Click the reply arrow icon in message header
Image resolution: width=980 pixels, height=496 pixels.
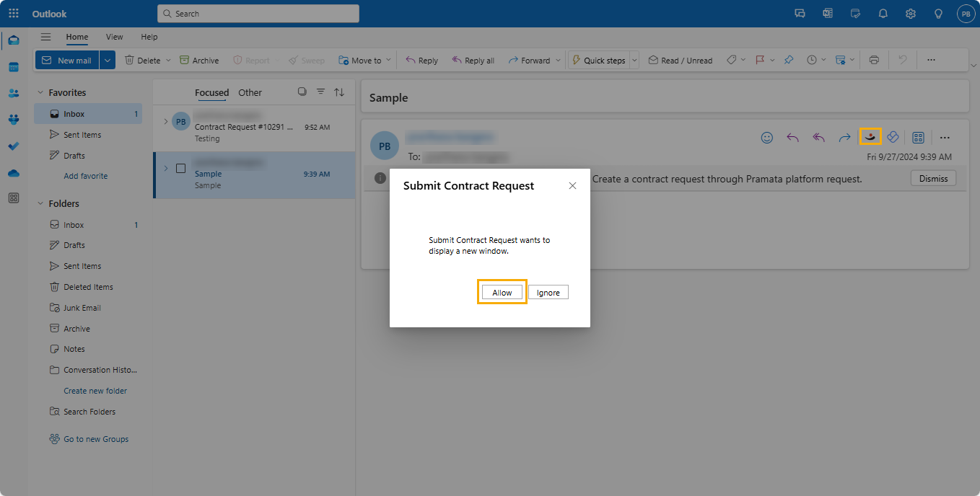(792, 138)
